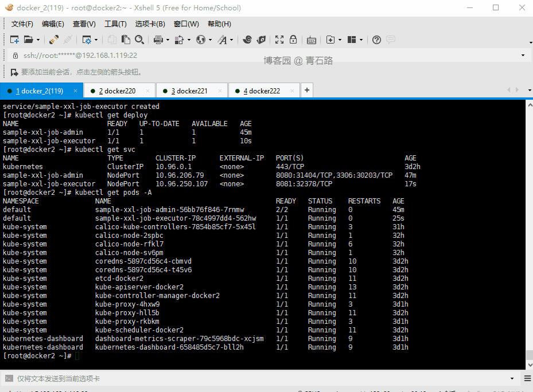533x392 pixels.
Task: Click the Print icon
Action: (x=158, y=40)
